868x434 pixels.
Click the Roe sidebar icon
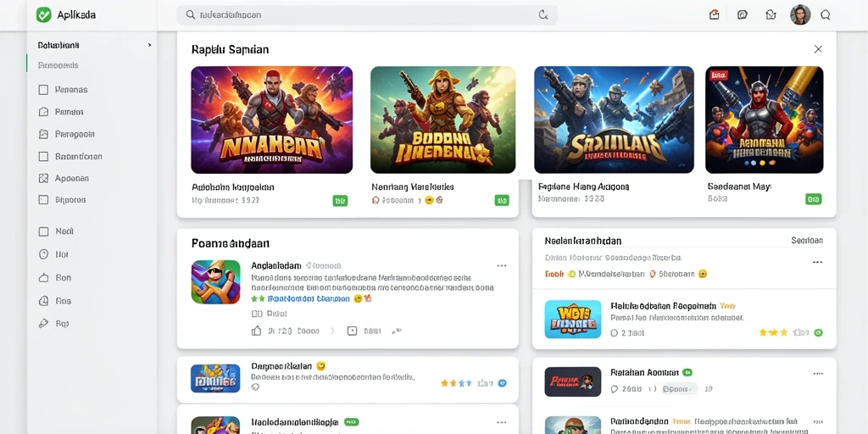pos(43,301)
